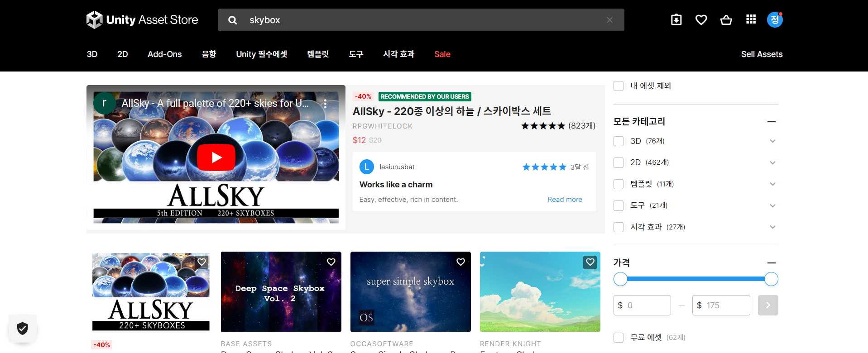Image resolution: width=868 pixels, height=353 pixels.
Task: Open the shopping cart basket
Action: tap(726, 19)
